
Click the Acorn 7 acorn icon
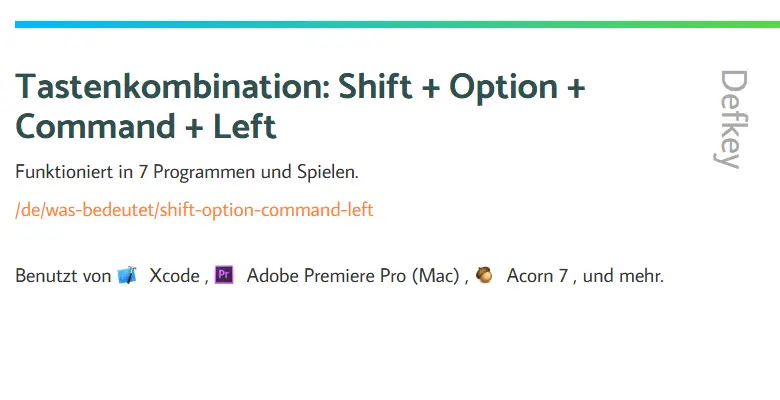click(484, 275)
